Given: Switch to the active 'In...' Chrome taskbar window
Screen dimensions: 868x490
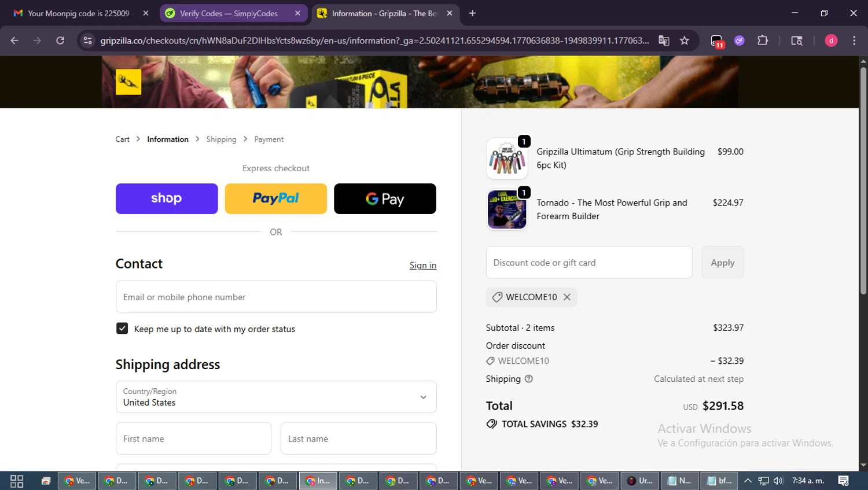Looking at the screenshot, I should 318,481.
